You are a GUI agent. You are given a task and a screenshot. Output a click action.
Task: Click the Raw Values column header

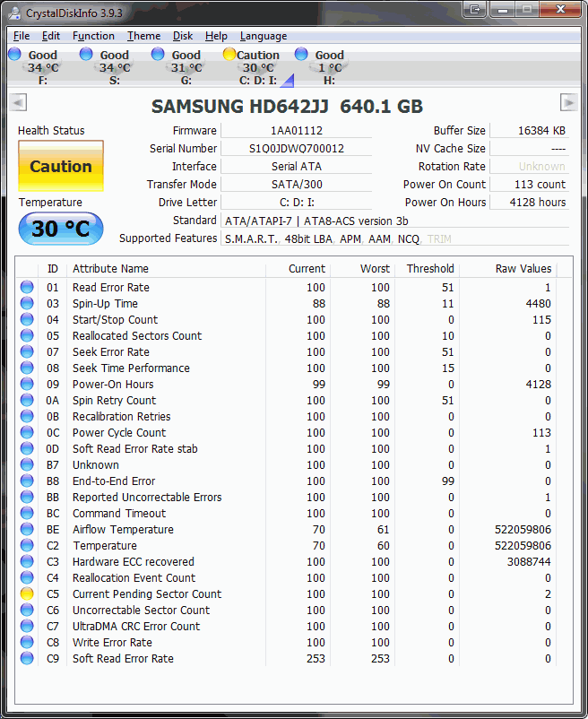tap(508, 269)
